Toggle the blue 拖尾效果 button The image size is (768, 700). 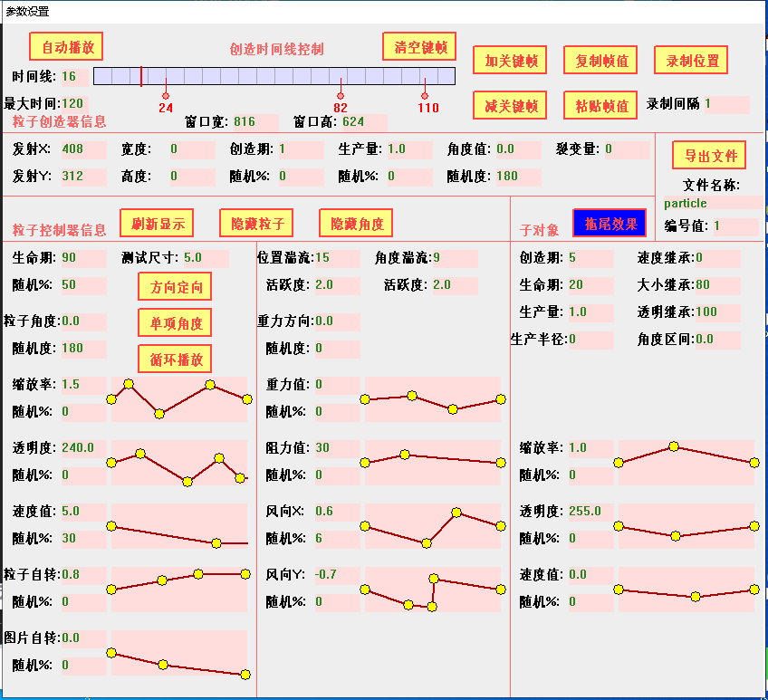pos(610,224)
